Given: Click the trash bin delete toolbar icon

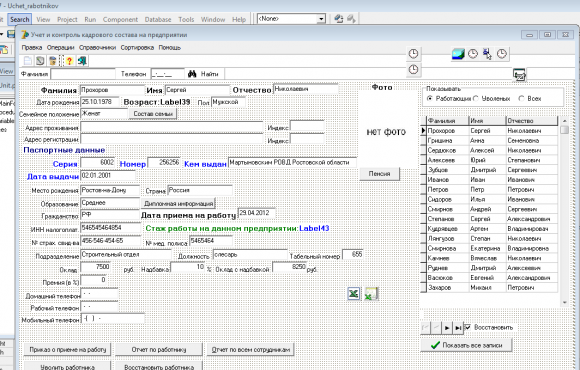Looking at the screenshot, I should pos(53,61).
